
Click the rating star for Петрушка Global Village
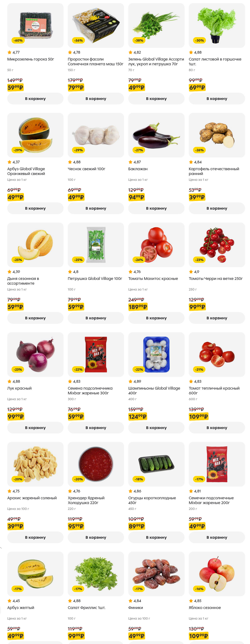[70, 272]
